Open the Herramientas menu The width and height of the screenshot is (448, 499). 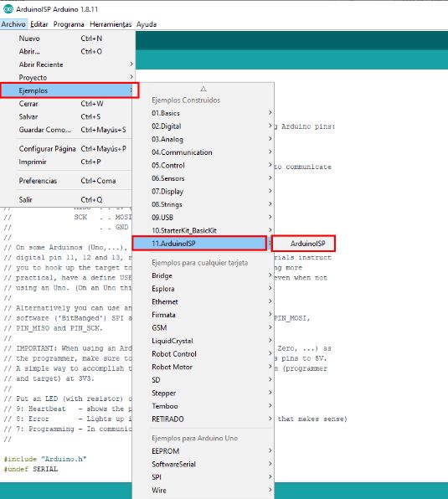[x=111, y=24]
